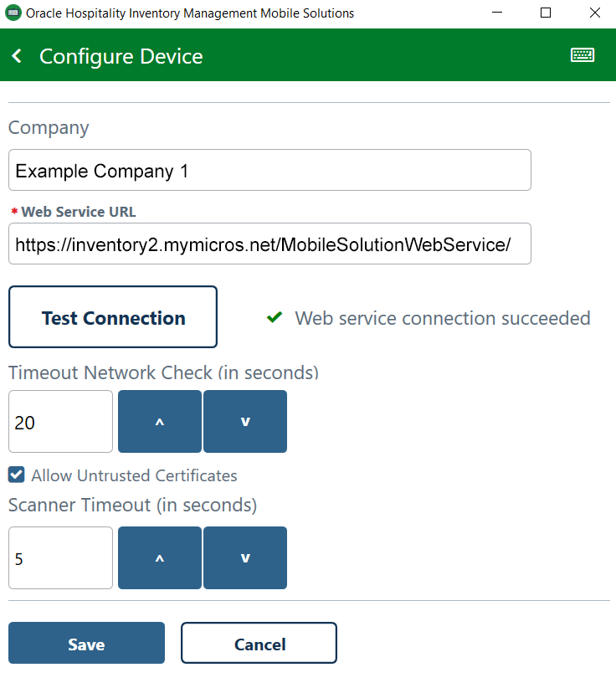Screen dimensions: 616x688
Task: Edit the Timeout Network Check value 20
Action: point(59,421)
